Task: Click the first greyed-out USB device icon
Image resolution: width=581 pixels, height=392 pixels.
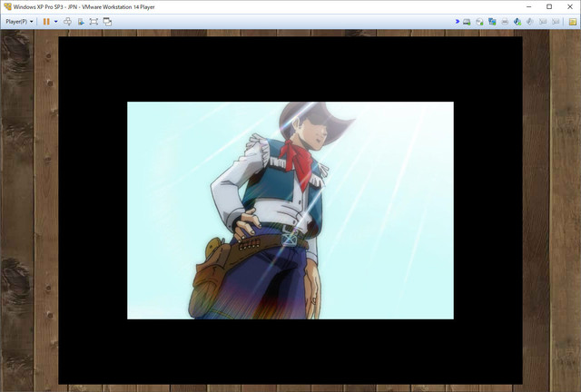Action: coord(543,22)
